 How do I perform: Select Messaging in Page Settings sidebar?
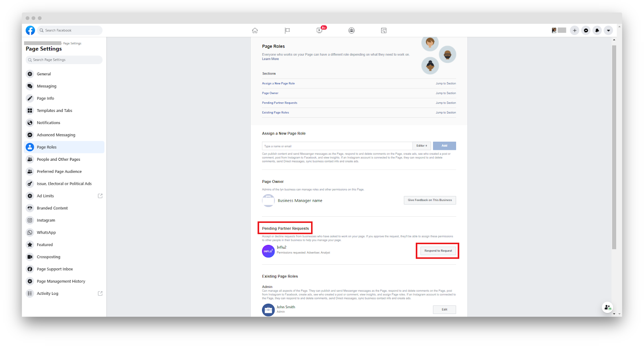pyautogui.click(x=47, y=86)
